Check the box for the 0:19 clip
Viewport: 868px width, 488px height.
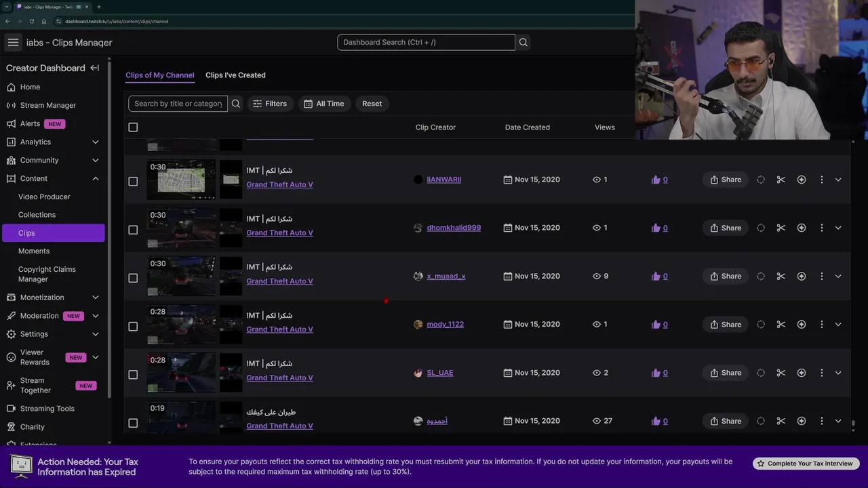133,423
